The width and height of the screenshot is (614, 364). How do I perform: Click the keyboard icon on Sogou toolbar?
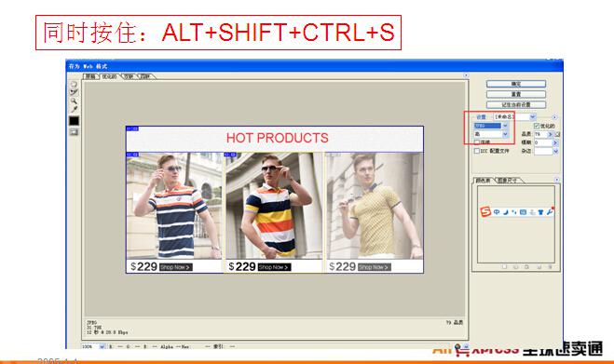point(523,212)
